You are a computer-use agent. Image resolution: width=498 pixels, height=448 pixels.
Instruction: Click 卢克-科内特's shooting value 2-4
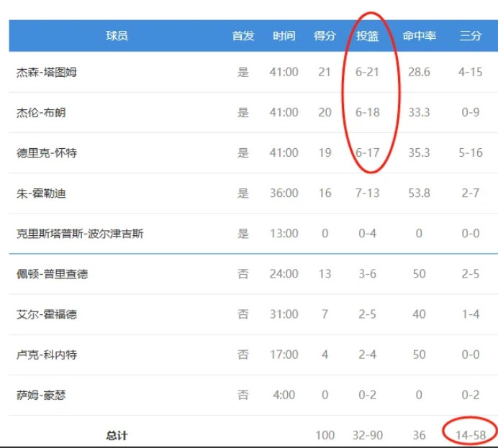tap(368, 355)
